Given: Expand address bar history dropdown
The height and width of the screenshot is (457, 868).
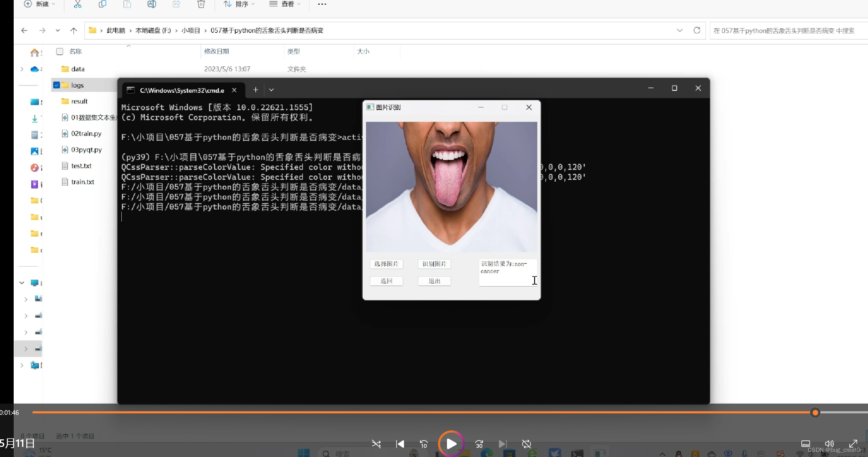Looking at the screenshot, I should point(679,30).
